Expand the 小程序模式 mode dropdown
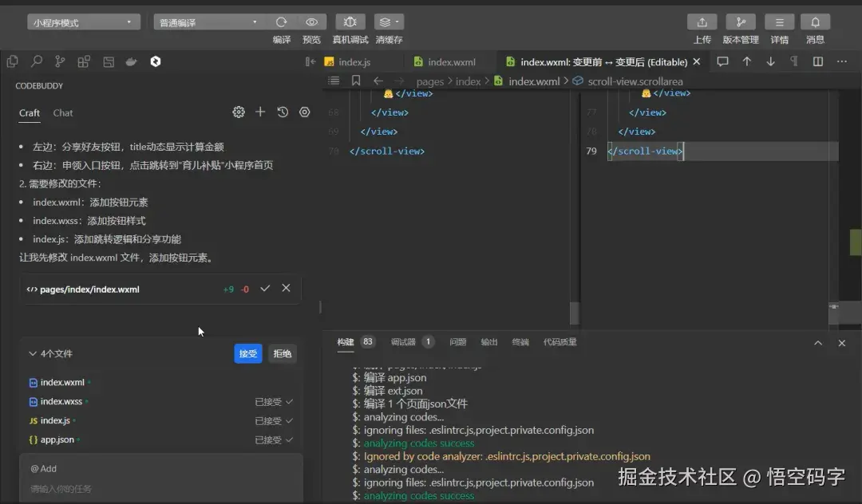 [83, 21]
